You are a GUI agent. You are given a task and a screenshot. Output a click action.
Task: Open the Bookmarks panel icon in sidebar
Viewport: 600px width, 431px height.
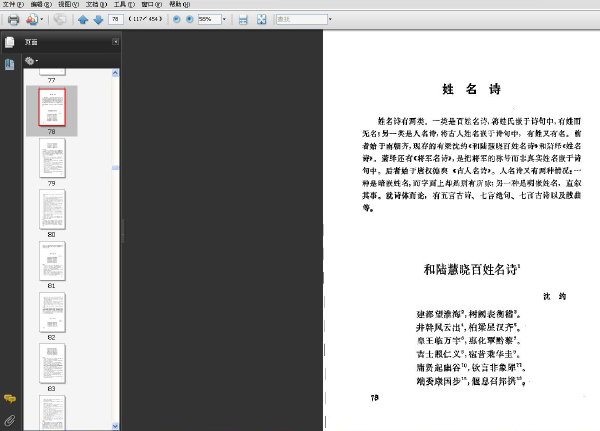coord(9,64)
